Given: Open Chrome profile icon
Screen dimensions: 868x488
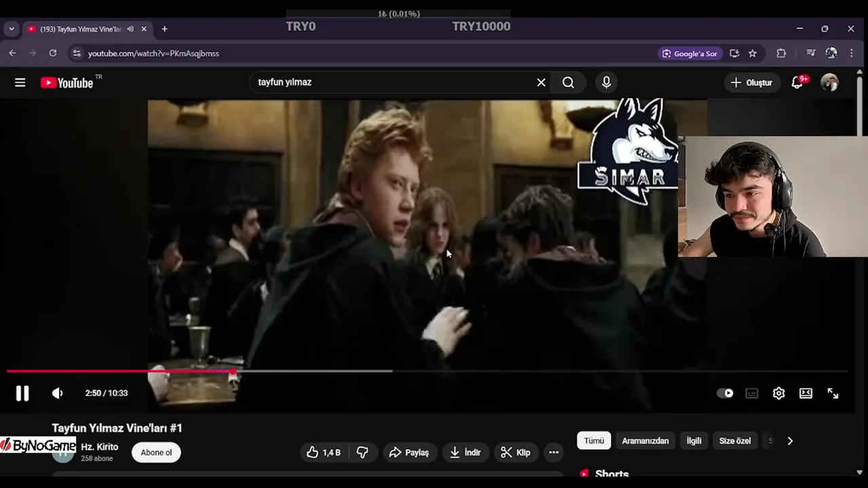Looking at the screenshot, I should click(831, 53).
